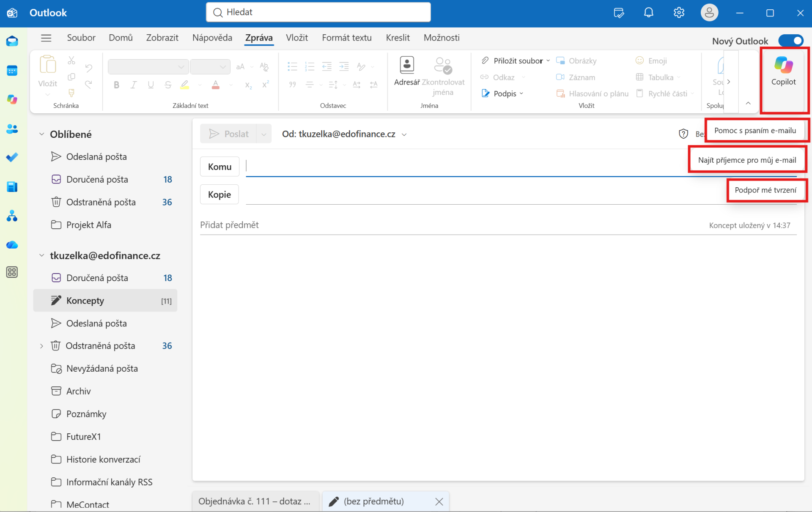Expand the lower Odstraněná pošta subfolder arrow
This screenshot has height=512, width=812.
coord(41,346)
